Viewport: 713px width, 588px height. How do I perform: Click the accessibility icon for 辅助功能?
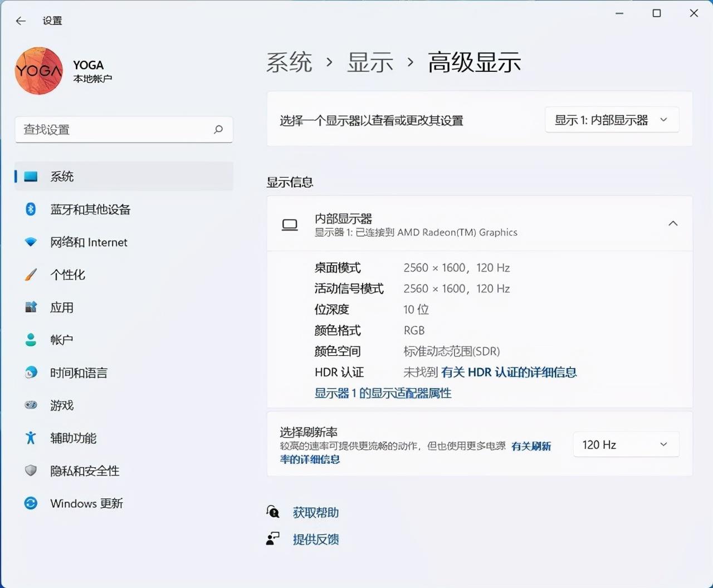(x=31, y=438)
